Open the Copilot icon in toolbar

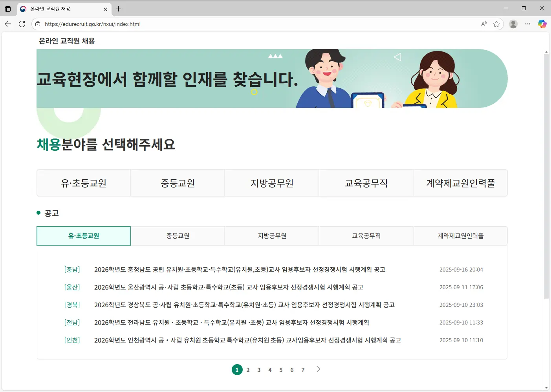coord(542,24)
